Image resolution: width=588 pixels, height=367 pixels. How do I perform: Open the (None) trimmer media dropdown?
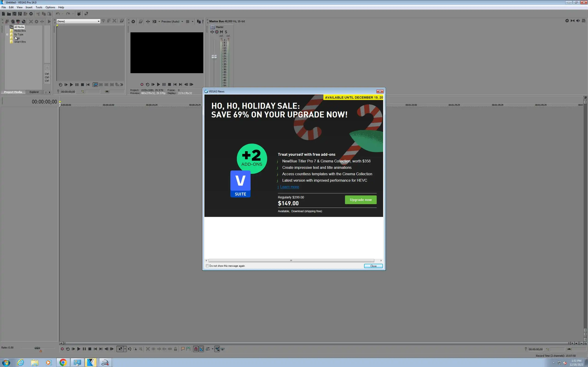(x=98, y=21)
